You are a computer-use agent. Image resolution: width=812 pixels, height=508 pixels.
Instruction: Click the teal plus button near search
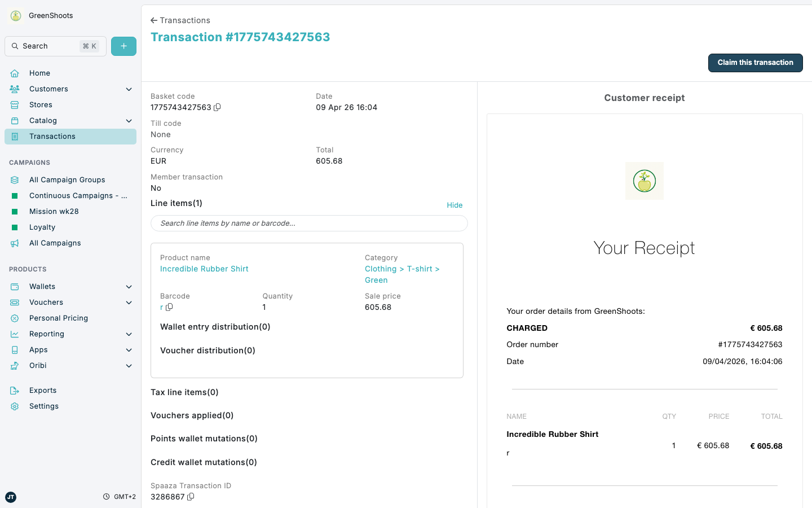(123, 46)
